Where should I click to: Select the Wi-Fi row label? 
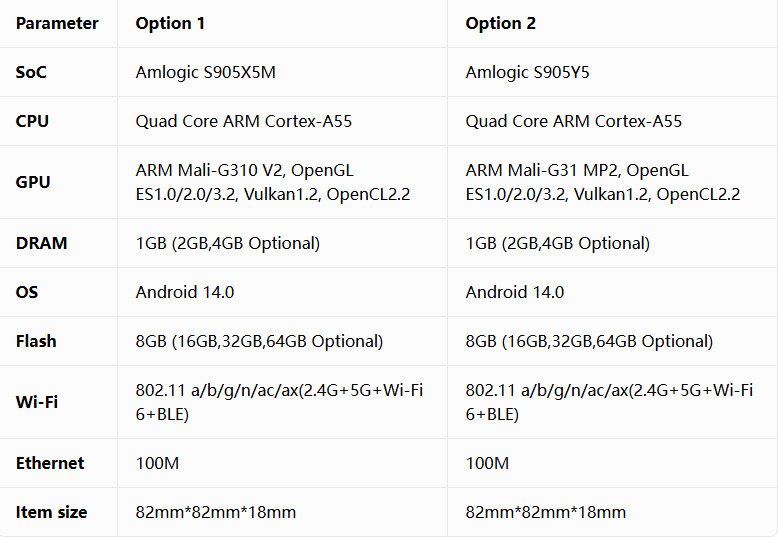[37, 402]
